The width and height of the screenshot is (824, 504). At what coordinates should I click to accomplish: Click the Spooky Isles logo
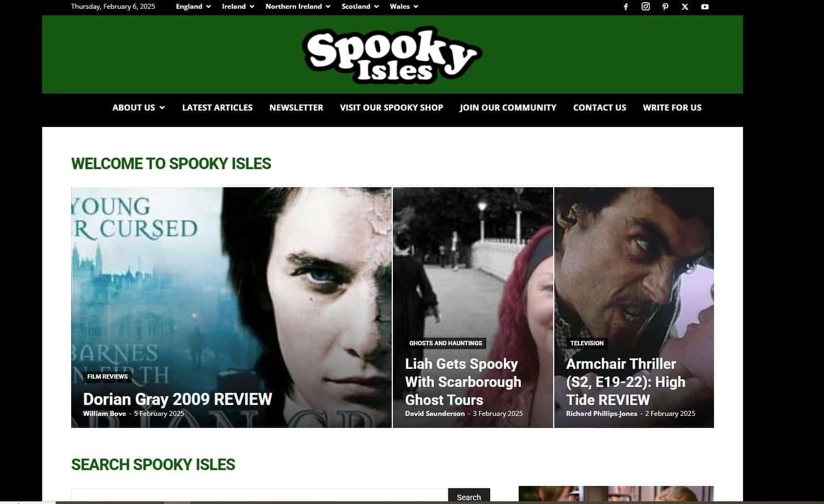(392, 55)
